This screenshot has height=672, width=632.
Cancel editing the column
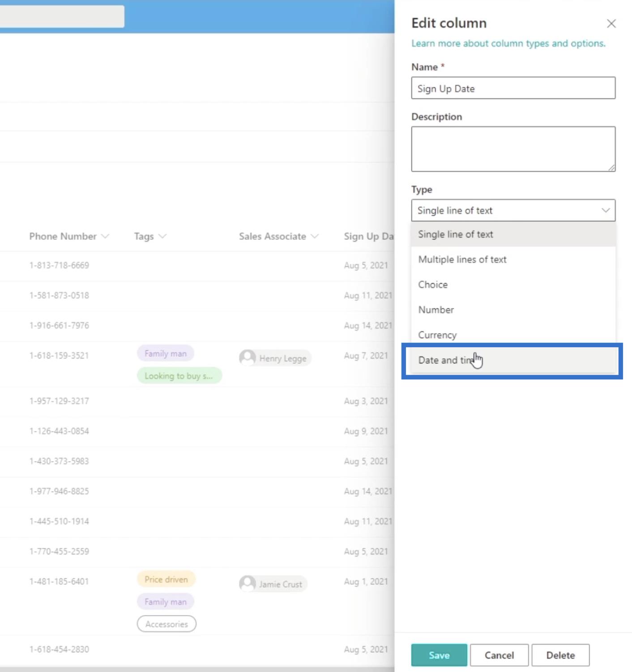(x=499, y=655)
